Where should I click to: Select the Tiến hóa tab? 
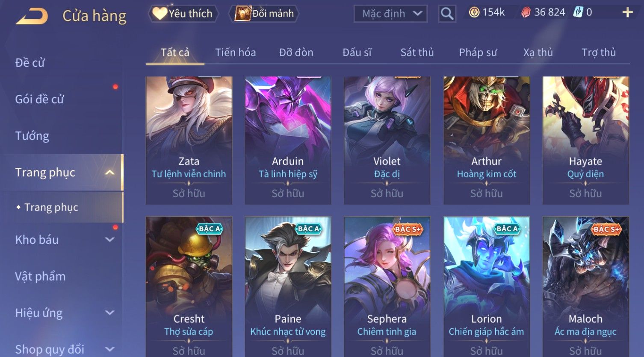click(235, 53)
